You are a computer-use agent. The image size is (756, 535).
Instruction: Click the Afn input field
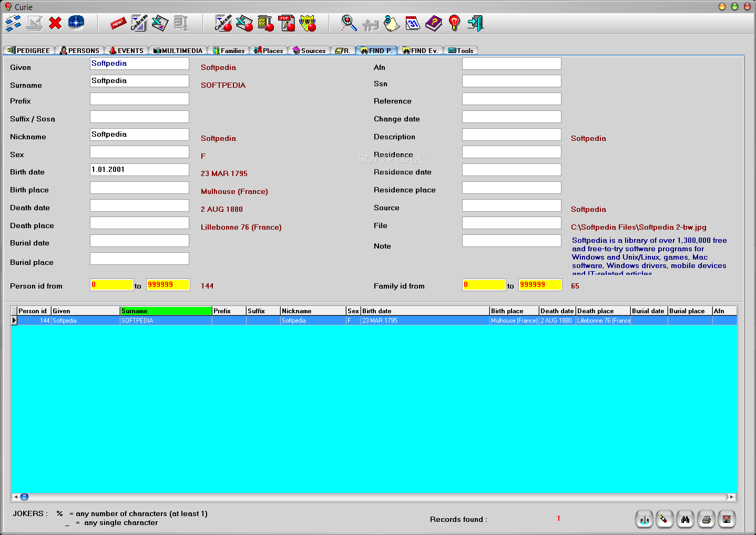pos(512,64)
